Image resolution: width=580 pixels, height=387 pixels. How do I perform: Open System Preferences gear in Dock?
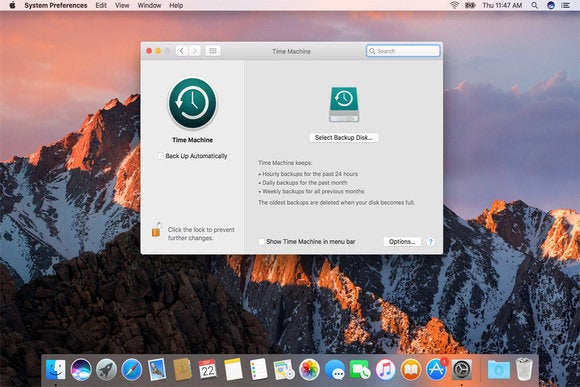point(461,369)
